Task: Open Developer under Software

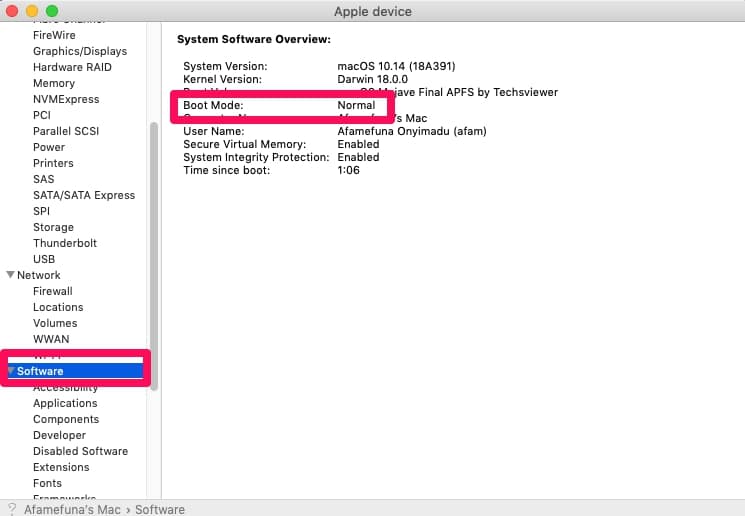Action: (x=59, y=435)
